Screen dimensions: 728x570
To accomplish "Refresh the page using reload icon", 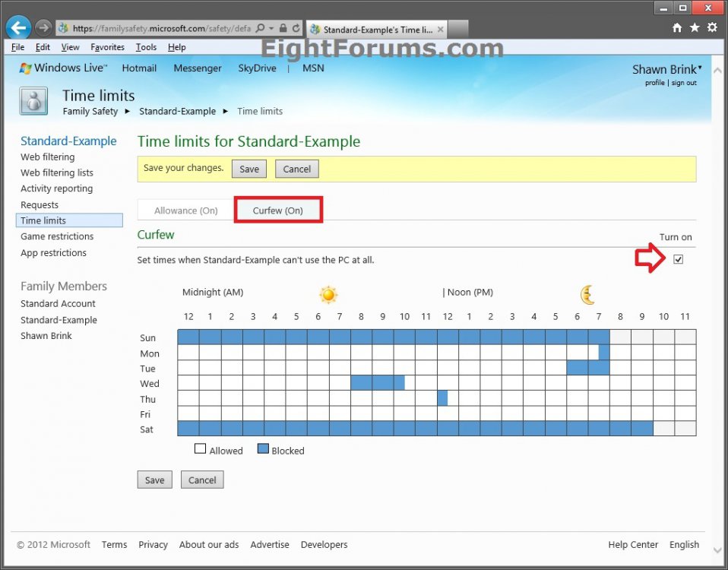I will (296, 28).
